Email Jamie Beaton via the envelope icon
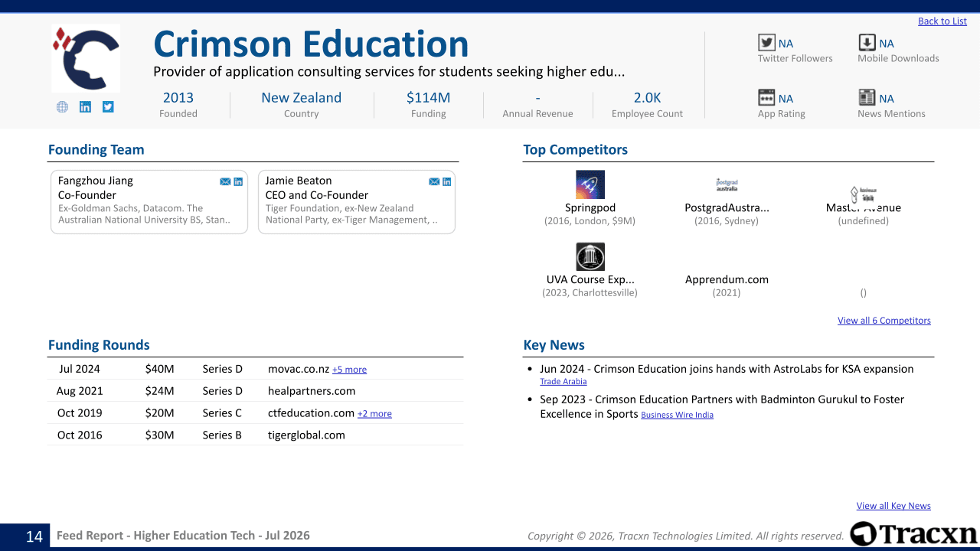The image size is (980, 551). click(x=434, y=181)
